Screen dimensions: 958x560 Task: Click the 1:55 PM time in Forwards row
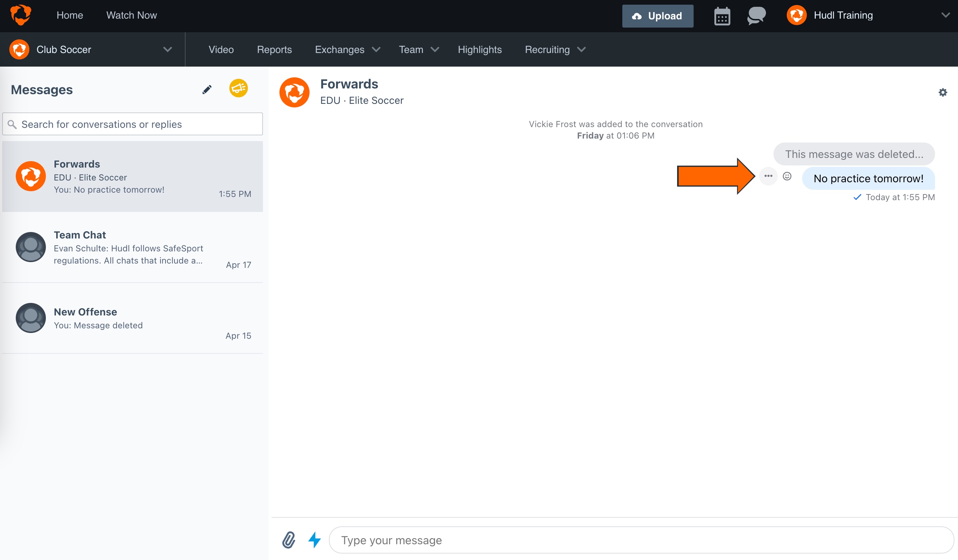click(x=235, y=194)
